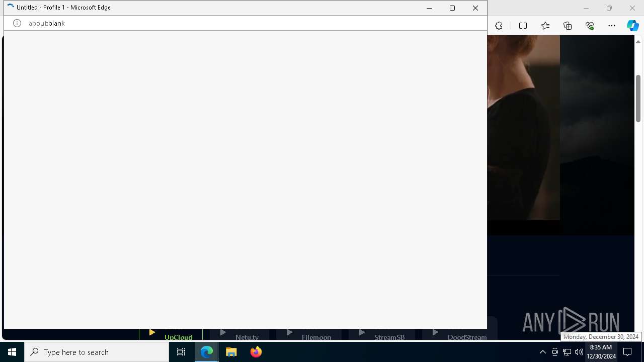Select the DoodStream server button
The width and height of the screenshot is (644, 362).
(460, 334)
